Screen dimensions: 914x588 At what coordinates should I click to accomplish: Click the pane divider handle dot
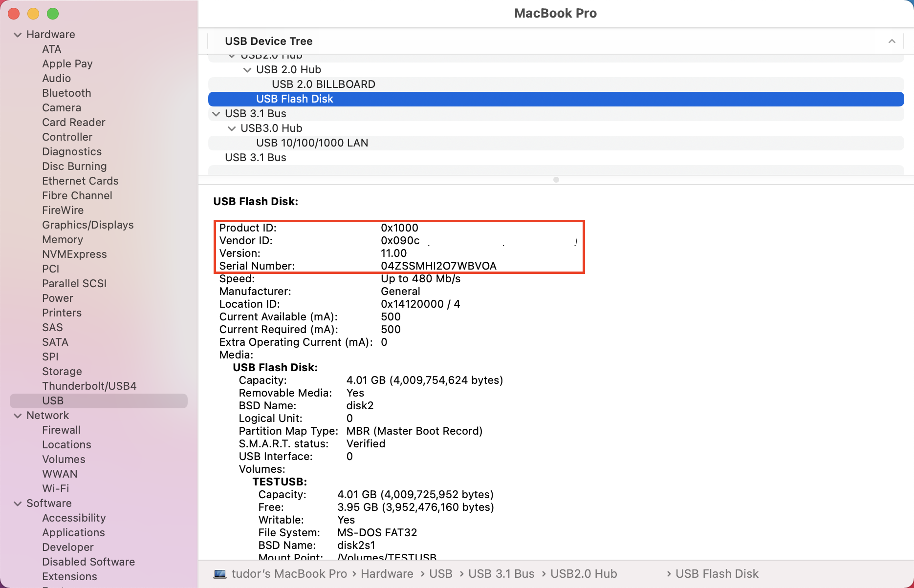click(556, 180)
